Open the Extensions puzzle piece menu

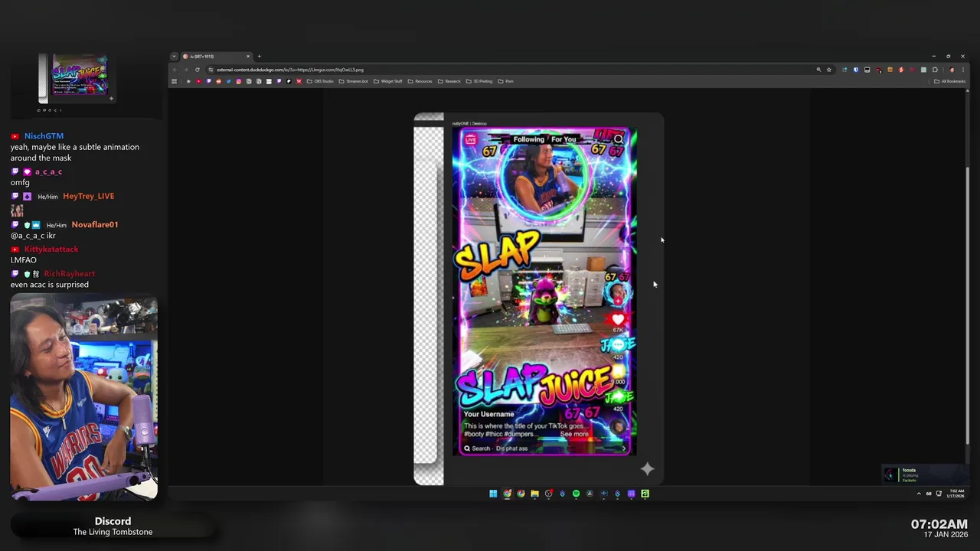(935, 70)
